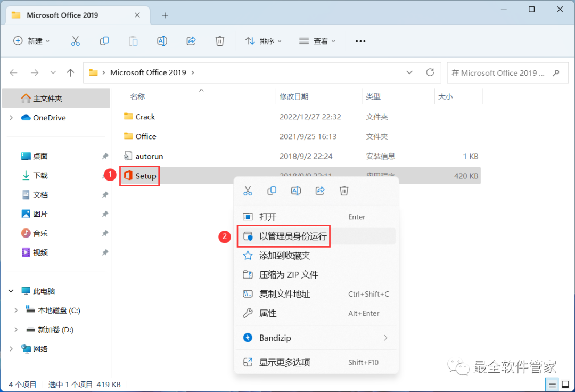Open the 排序 (Sort) dropdown
575x392 pixels.
264,41
